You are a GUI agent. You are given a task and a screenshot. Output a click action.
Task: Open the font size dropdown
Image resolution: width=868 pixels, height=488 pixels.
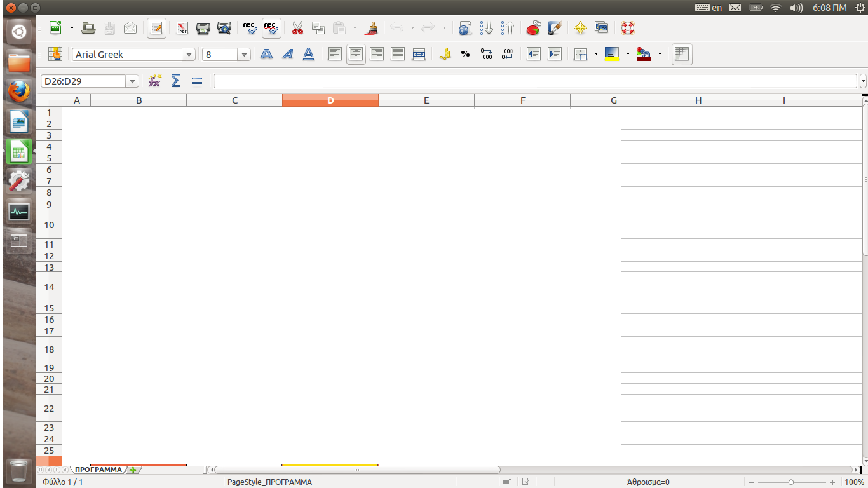(244, 55)
